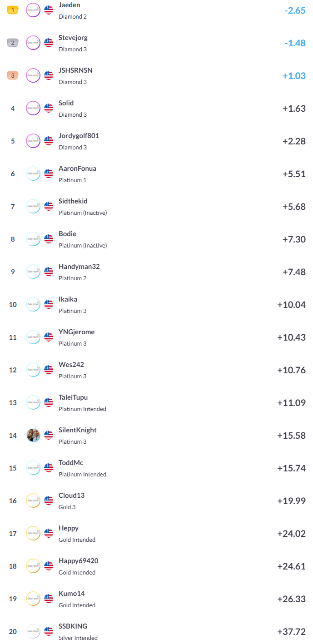Click Bodie's Platinum (Inactive) tier label

tap(83, 246)
